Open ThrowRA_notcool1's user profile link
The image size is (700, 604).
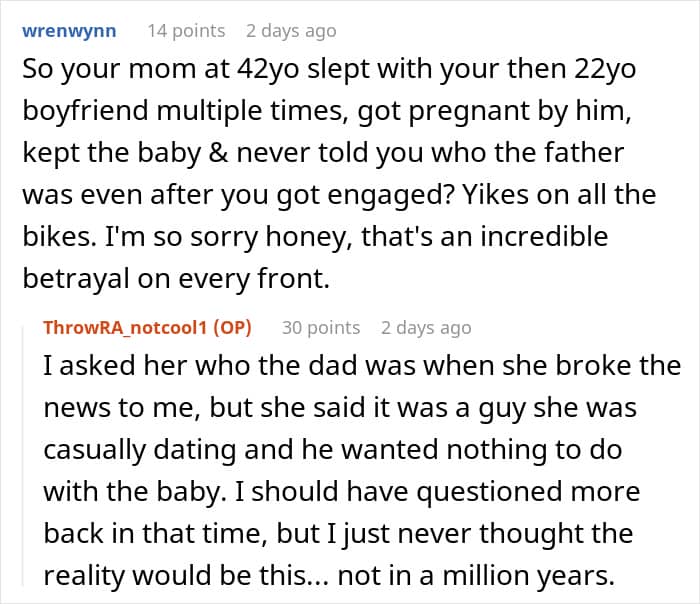(x=125, y=328)
